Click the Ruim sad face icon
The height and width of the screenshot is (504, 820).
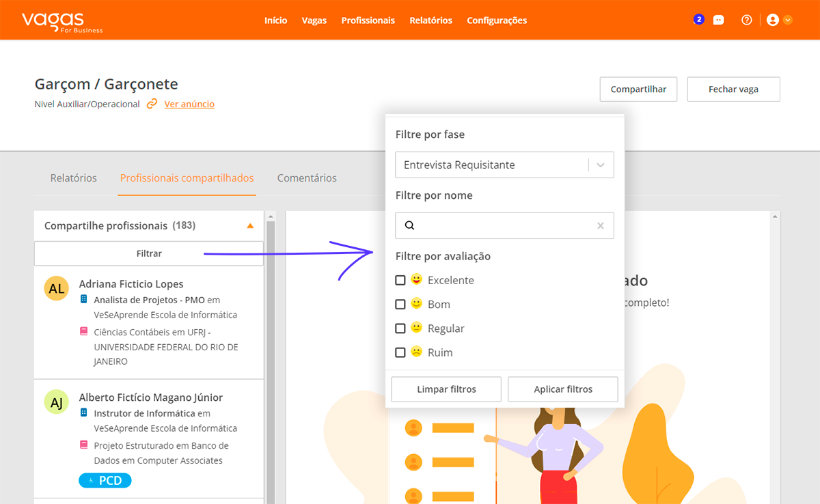tap(417, 352)
